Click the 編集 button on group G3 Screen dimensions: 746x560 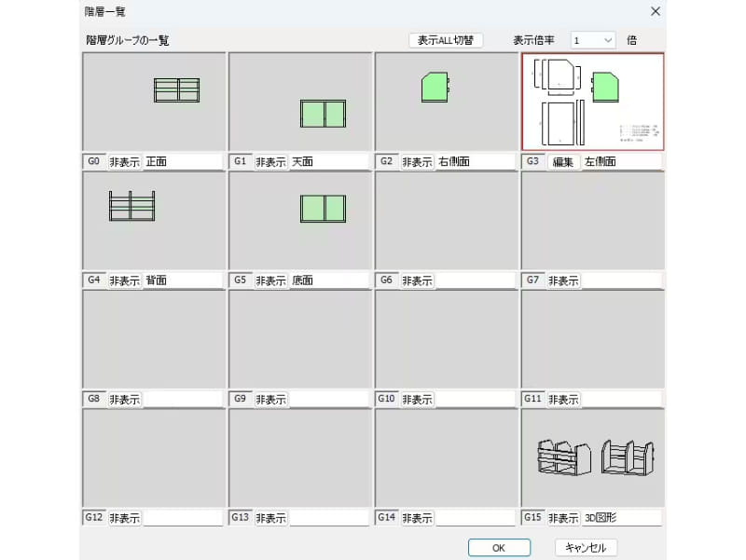(563, 160)
